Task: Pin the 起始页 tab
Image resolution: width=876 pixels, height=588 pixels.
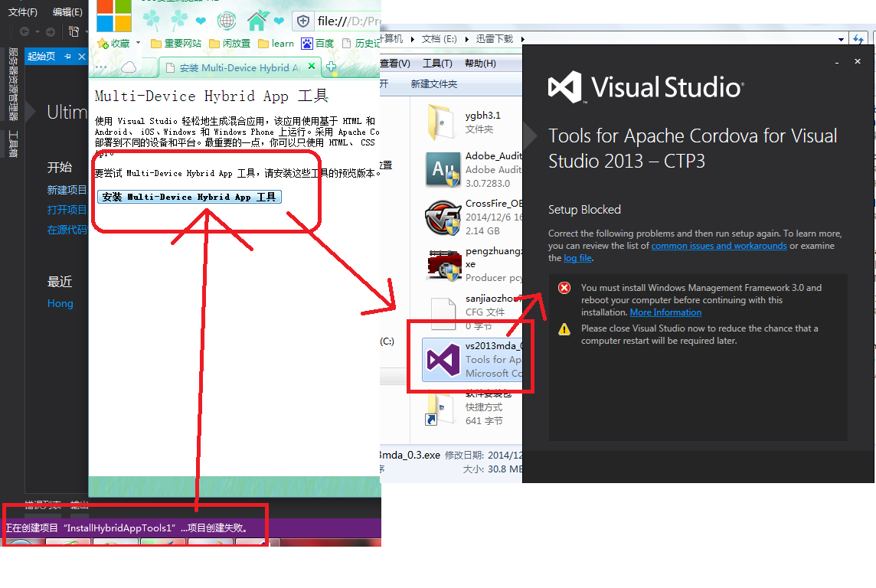Action: (67, 57)
